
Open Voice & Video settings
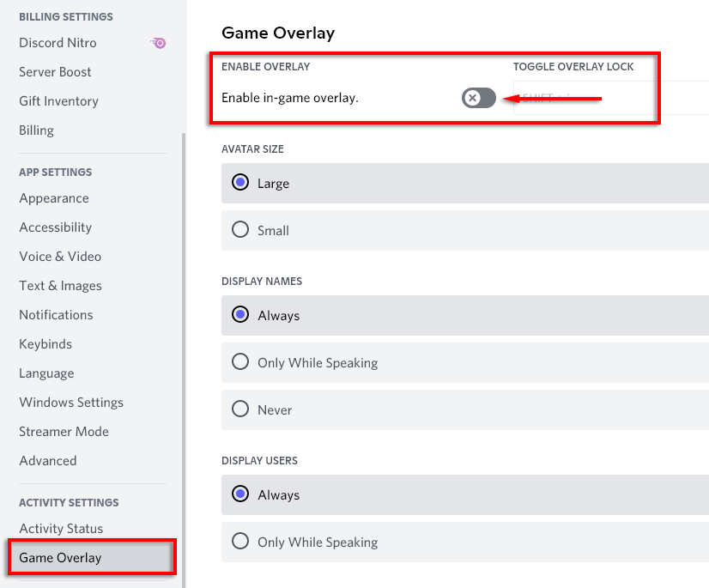(x=60, y=257)
